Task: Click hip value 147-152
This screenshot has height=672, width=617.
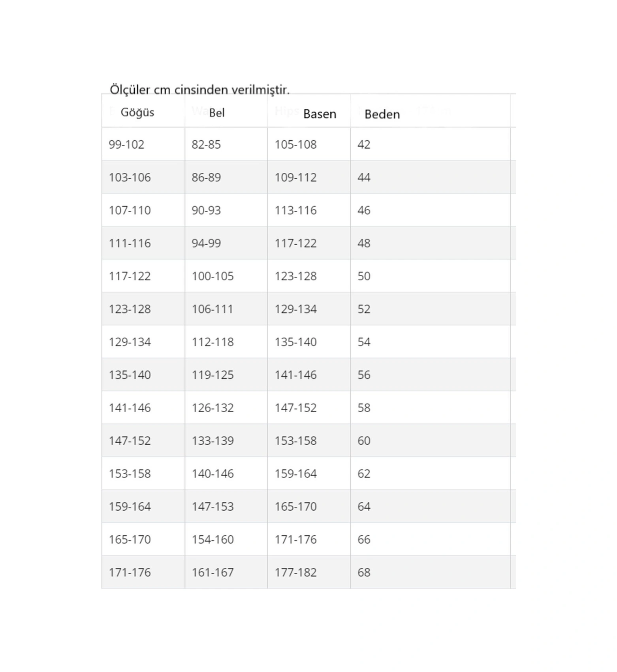Action: point(295,408)
